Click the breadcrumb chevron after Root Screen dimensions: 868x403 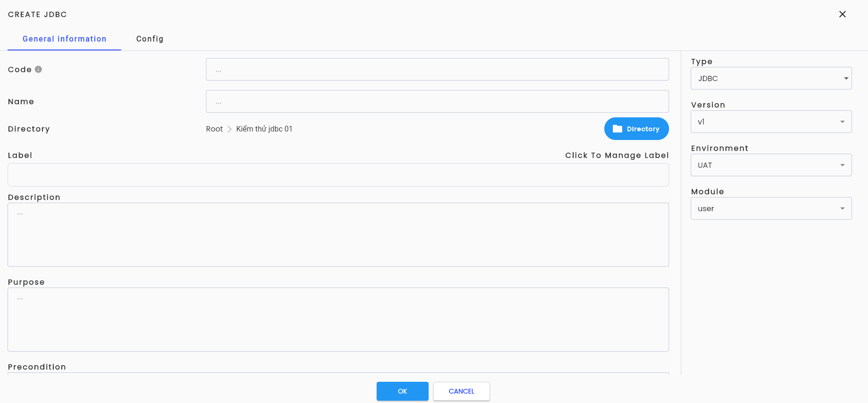tap(230, 129)
